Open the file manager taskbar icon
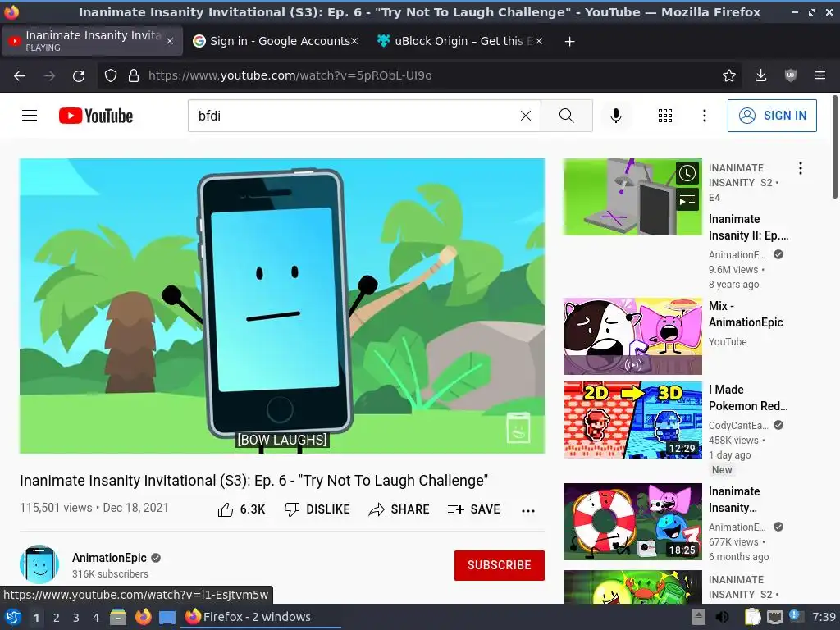Image resolution: width=840 pixels, height=630 pixels. [x=118, y=617]
